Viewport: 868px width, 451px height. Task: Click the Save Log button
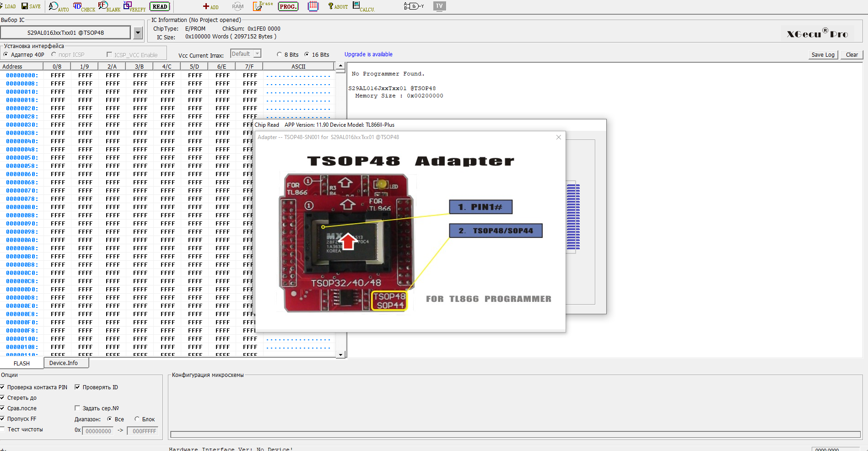(x=823, y=54)
